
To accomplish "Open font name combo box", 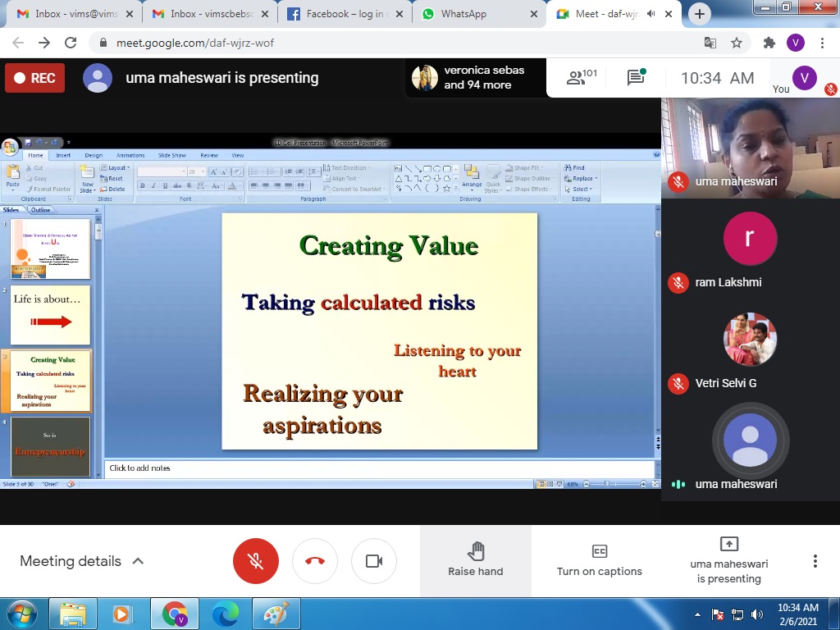I will click(x=162, y=171).
